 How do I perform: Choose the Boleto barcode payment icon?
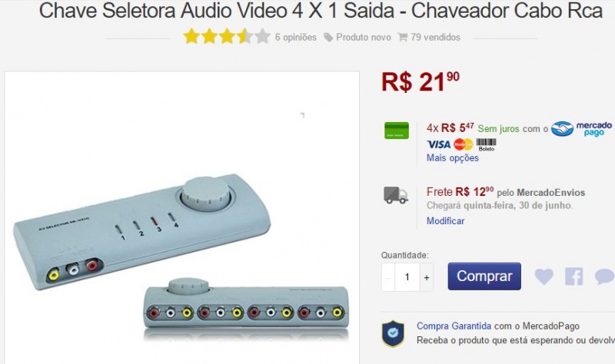tap(487, 144)
